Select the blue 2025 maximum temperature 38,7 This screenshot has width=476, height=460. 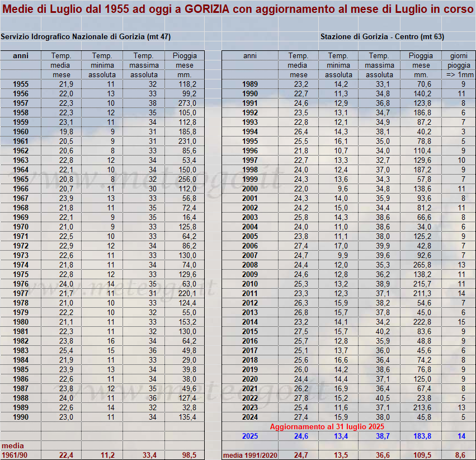pyautogui.click(x=383, y=436)
